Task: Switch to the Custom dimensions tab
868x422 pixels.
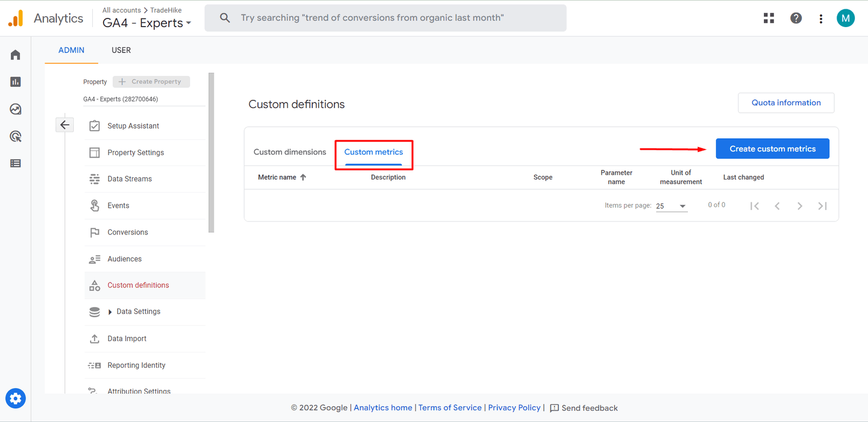Action: (x=290, y=152)
